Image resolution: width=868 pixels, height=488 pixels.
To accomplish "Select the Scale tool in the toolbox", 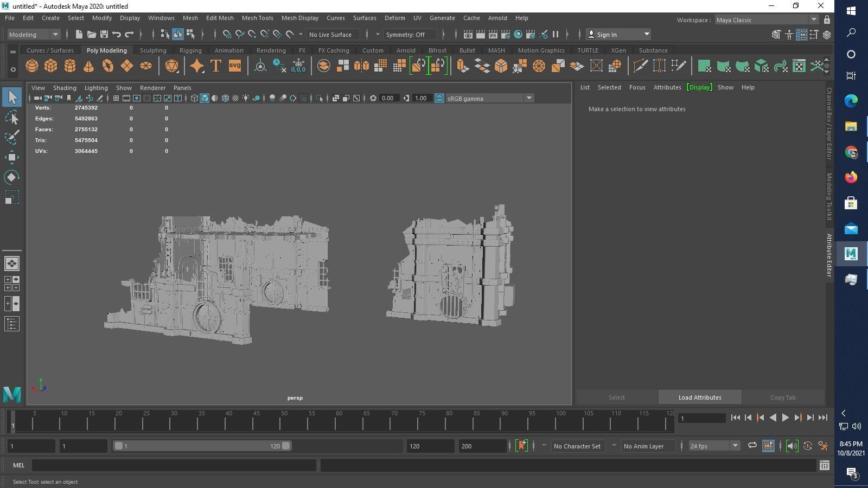I will [x=12, y=197].
